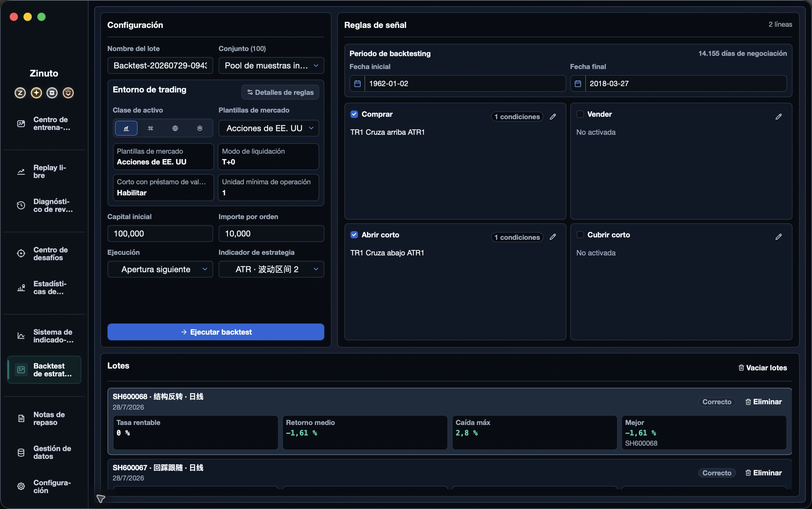Click TR1 Cruza abajo ATR1 condition text
Screen dimensions: 812x509
click(387, 252)
